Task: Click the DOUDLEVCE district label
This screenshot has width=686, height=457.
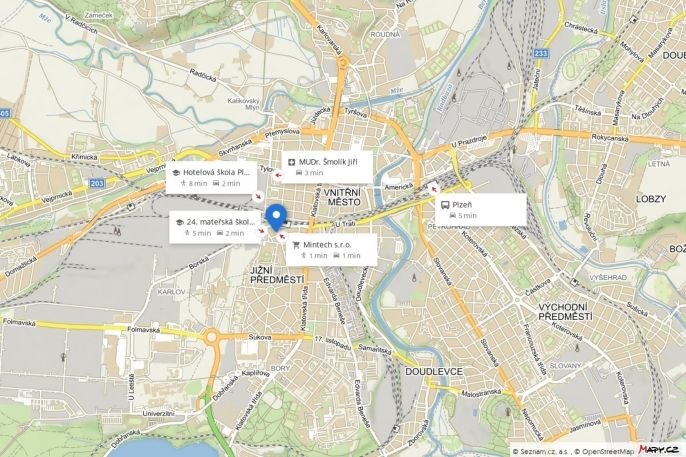Action: (x=434, y=372)
